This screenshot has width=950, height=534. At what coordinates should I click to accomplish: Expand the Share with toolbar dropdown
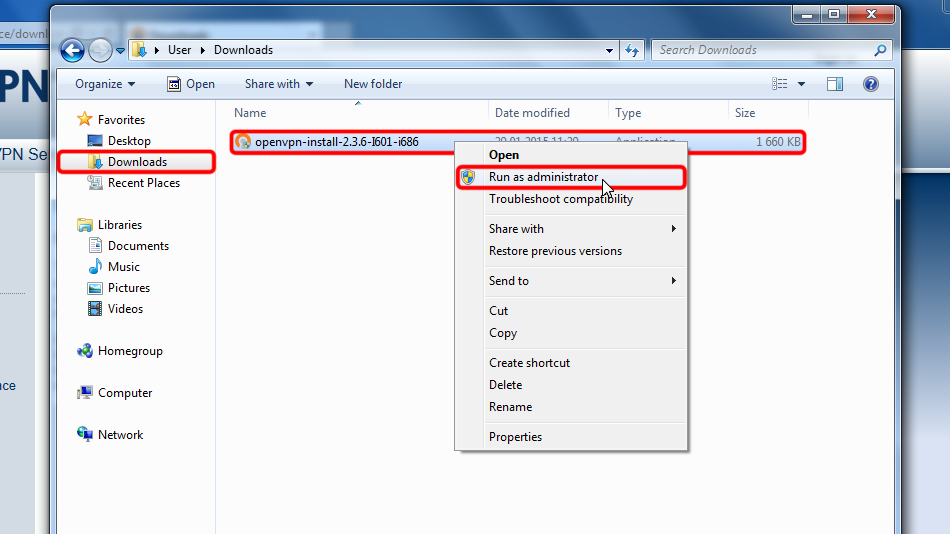pos(279,84)
